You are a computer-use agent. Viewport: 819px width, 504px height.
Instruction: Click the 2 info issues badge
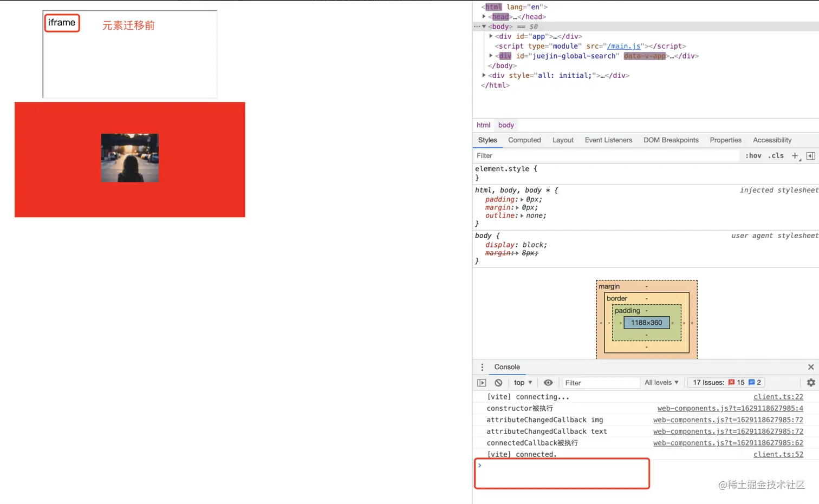pos(755,383)
